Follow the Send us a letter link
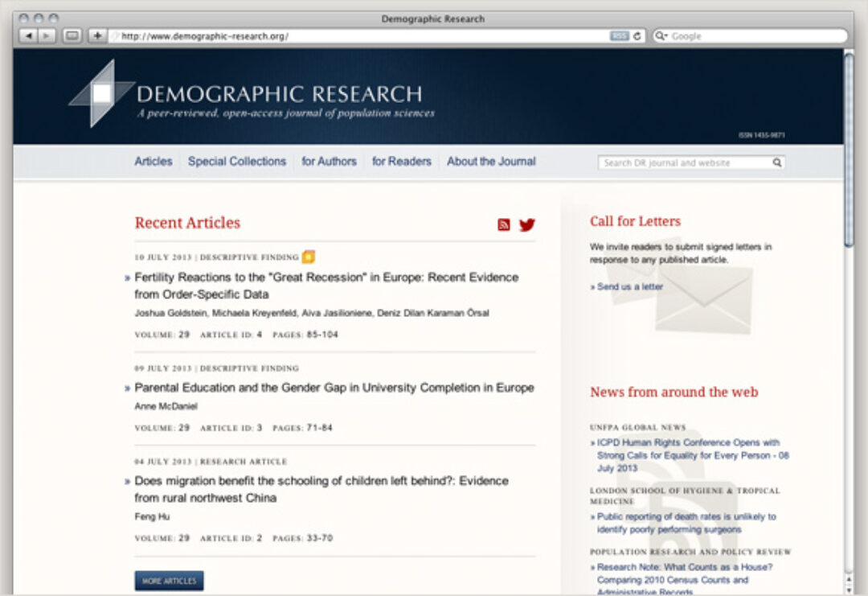The height and width of the screenshot is (596, 868). point(629,286)
